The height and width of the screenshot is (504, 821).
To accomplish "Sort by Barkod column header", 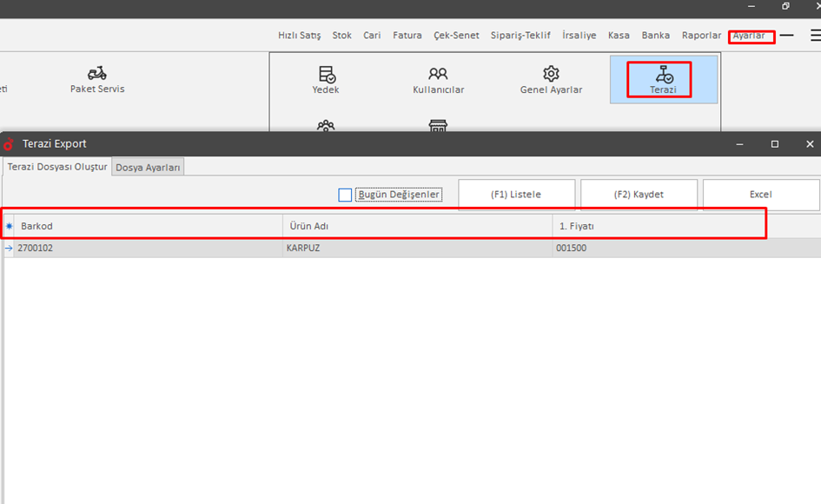I will [149, 226].
